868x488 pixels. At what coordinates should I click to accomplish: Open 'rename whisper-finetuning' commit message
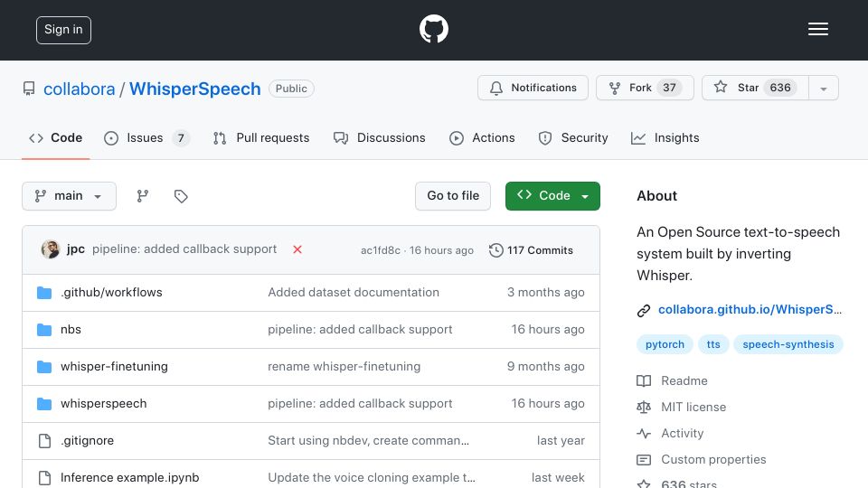point(344,366)
